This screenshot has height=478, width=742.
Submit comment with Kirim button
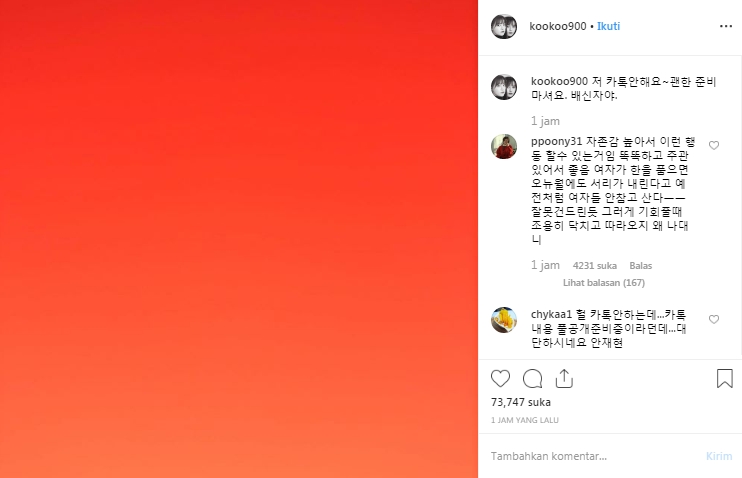tap(719, 456)
